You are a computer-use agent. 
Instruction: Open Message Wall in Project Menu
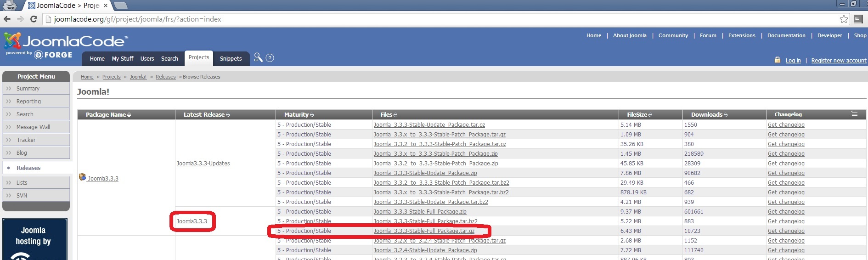[x=36, y=127]
